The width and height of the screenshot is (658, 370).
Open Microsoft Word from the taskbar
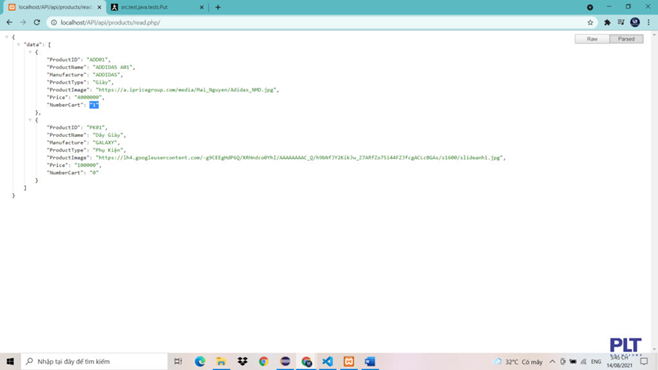(370, 361)
